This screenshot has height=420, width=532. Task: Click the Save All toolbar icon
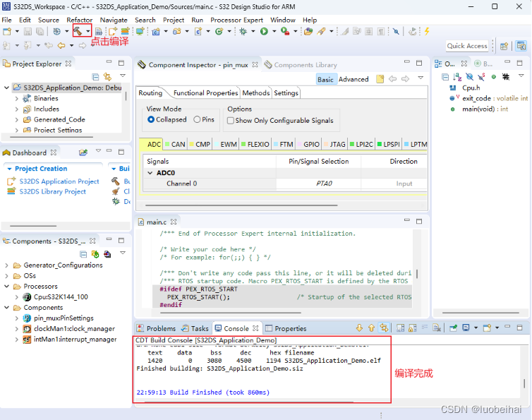point(40,32)
